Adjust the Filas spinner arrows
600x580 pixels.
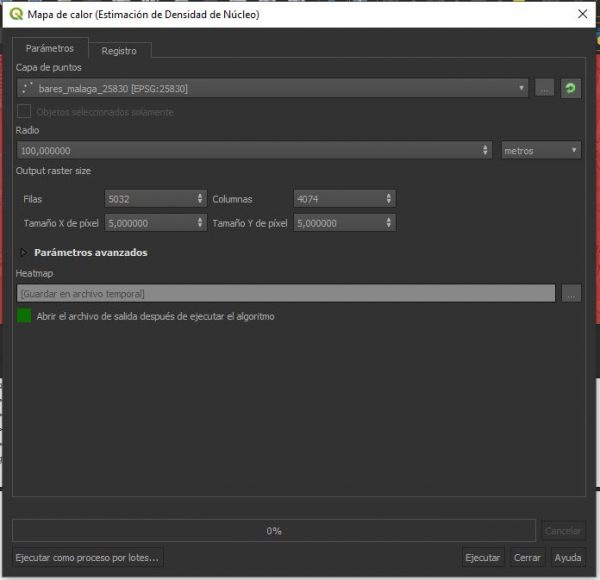199,199
